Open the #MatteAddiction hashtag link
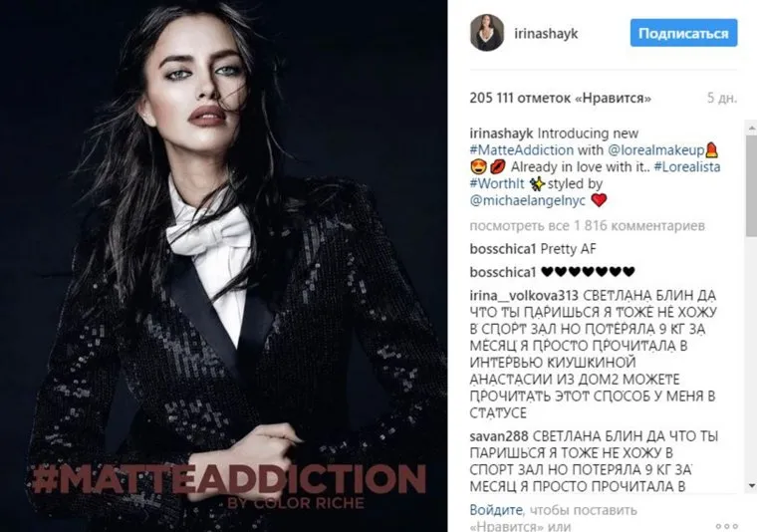757x532 pixels. (x=521, y=150)
